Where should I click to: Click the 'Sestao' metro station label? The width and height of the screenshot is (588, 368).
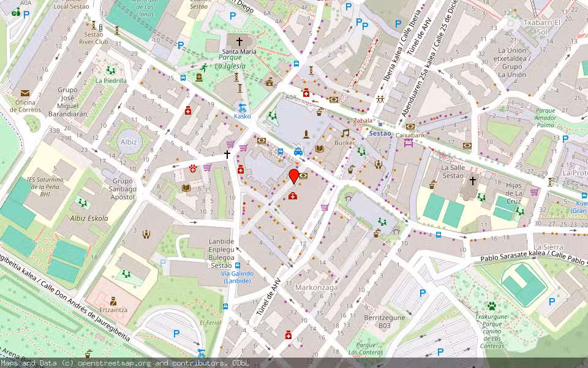point(380,133)
